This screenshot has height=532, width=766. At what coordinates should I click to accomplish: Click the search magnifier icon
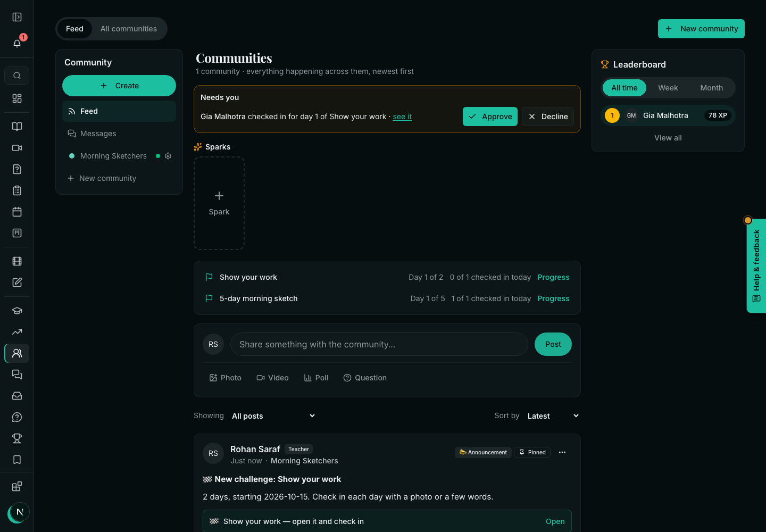(17, 76)
